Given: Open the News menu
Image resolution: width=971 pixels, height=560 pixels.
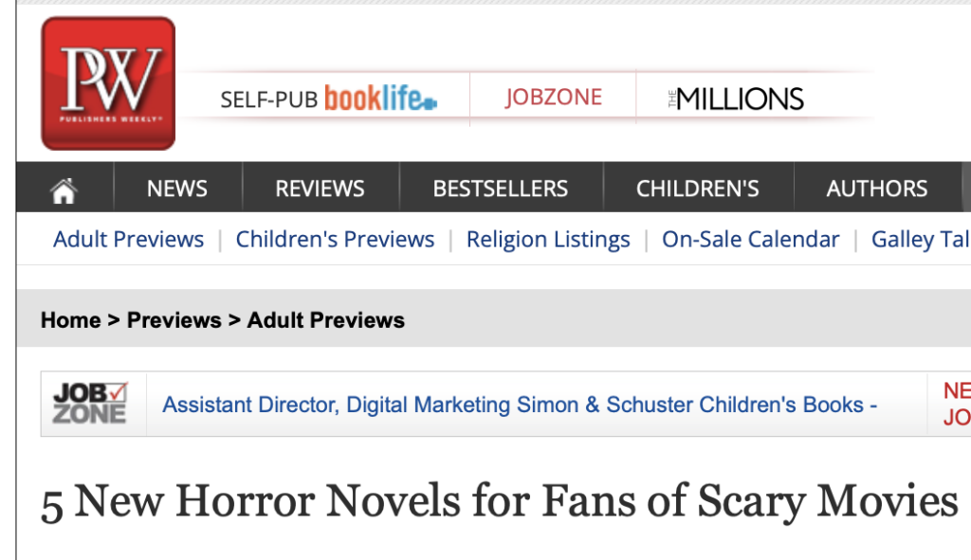Looking at the screenshot, I should [x=177, y=189].
